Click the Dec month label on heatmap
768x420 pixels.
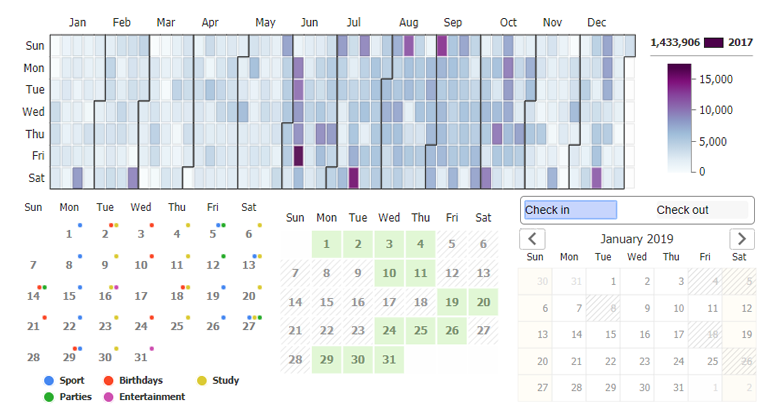[597, 22]
